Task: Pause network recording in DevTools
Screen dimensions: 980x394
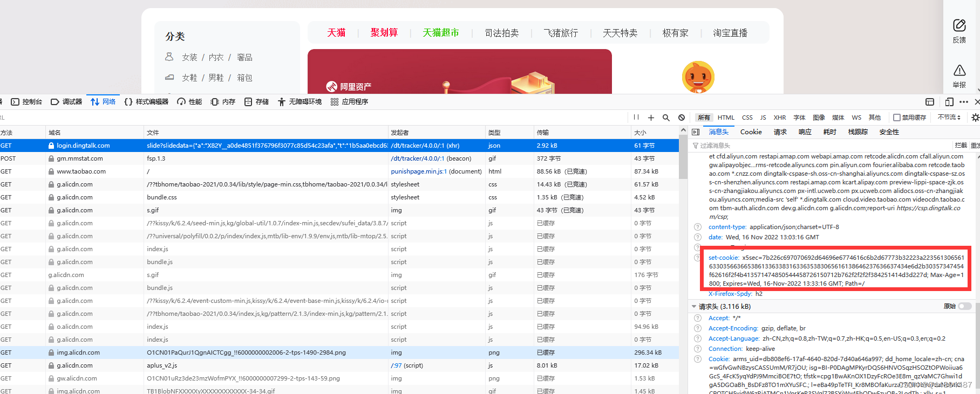Action: tap(636, 117)
